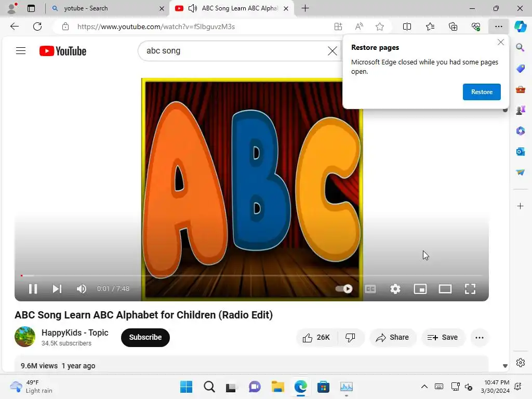Pause the video playback

click(x=33, y=289)
